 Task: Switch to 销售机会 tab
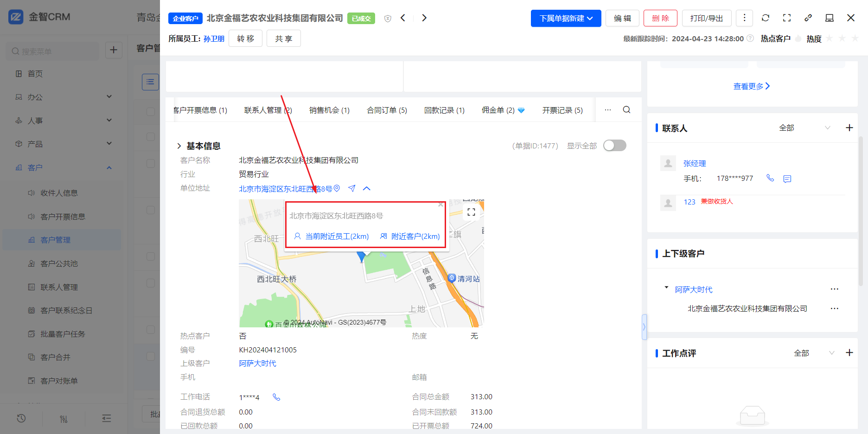tap(329, 110)
